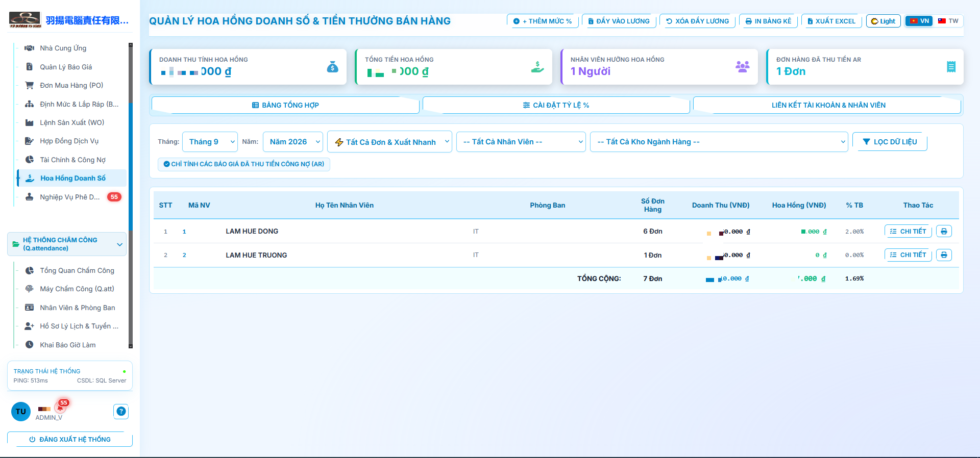The height and width of the screenshot is (458, 980).
Task: Switch to Cài Đặt Tỷ Lệ % tab
Action: (x=556, y=105)
